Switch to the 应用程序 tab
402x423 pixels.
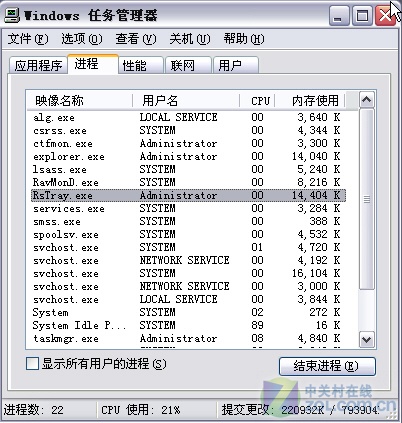click(x=38, y=65)
